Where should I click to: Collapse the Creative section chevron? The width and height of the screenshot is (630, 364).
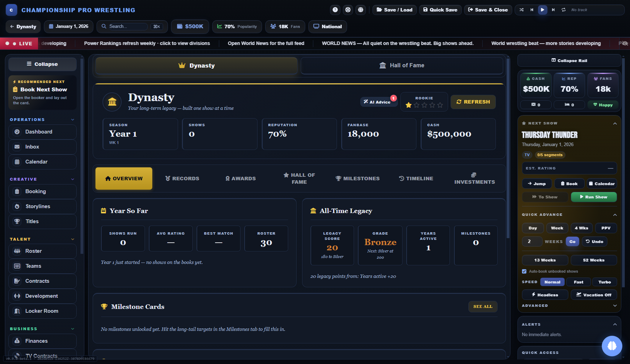[73, 179]
